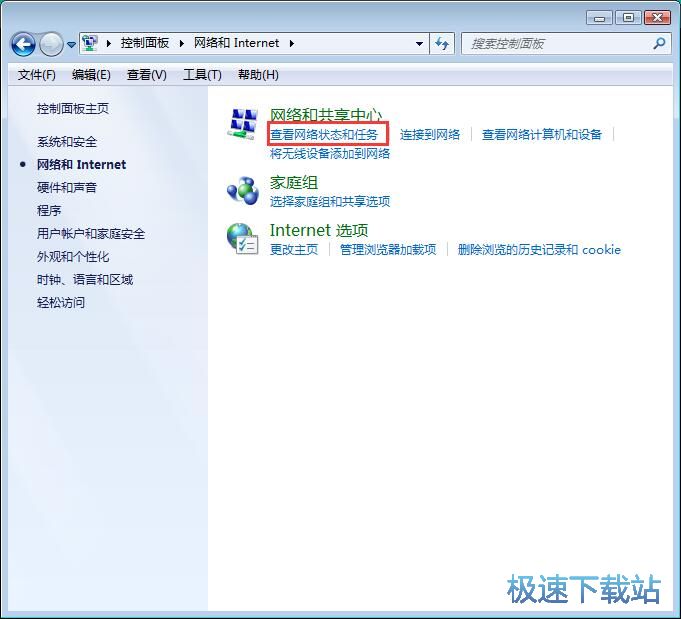Viewport: 681px width, 619px height.
Task: Open the Internet 选项 heading link
Action: tap(319, 231)
